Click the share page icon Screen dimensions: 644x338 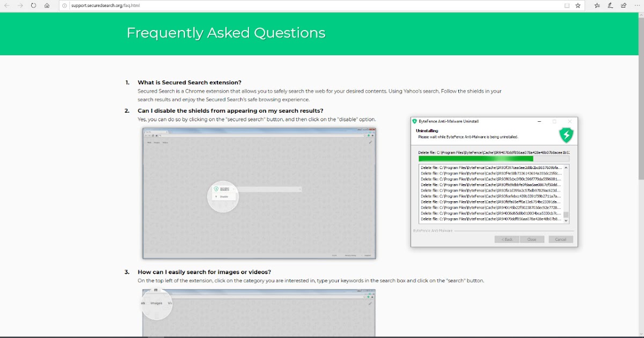624,5
